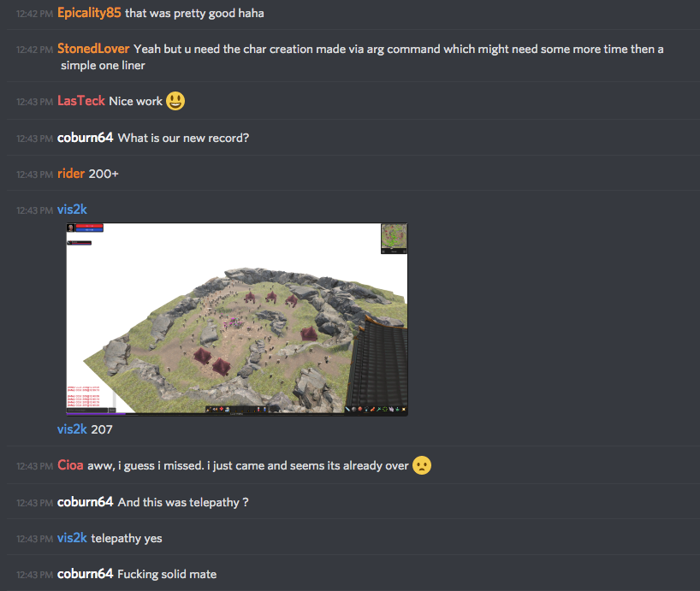Click the red chat log in game screenshot
Image resolution: width=700 pixels, height=591 pixels.
point(84,397)
